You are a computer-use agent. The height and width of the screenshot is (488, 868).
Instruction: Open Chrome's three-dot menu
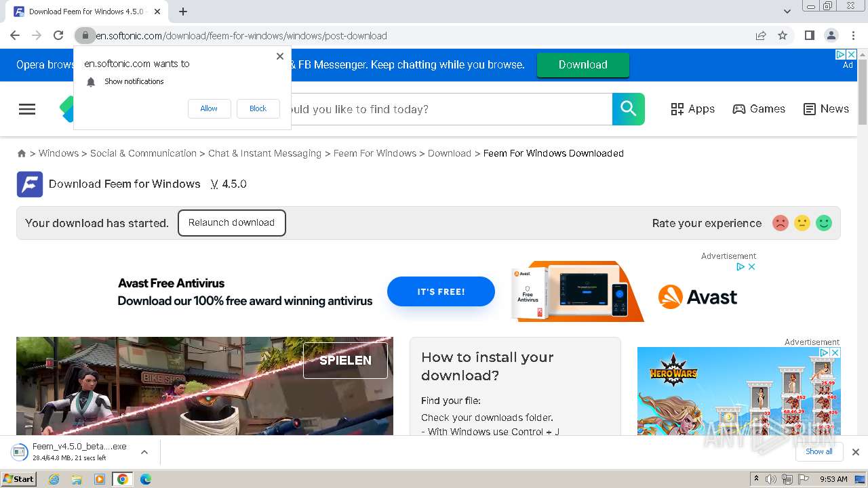coord(853,35)
